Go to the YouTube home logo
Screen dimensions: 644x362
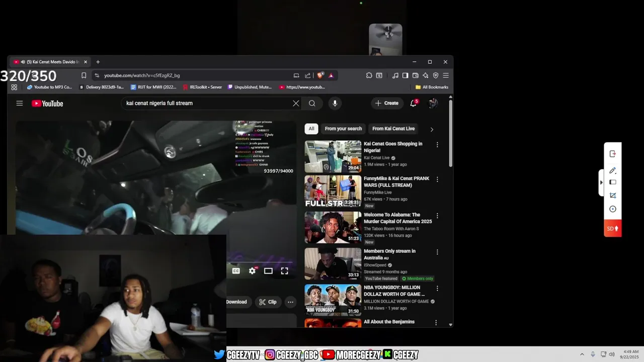tap(47, 104)
